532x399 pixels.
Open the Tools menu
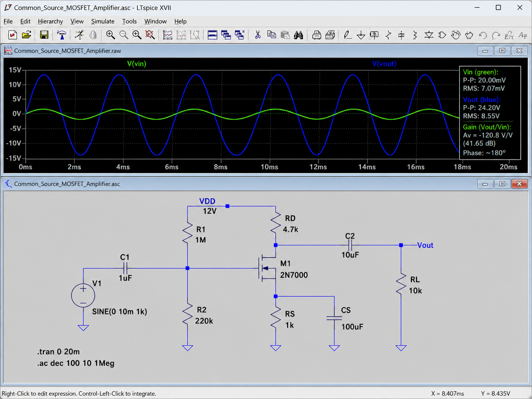(x=129, y=21)
